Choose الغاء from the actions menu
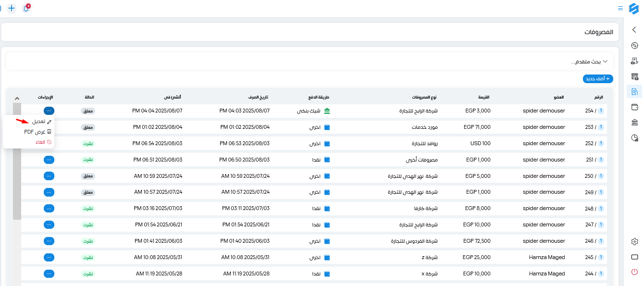Image resolution: width=644 pixels, height=286 pixels. coord(43,142)
